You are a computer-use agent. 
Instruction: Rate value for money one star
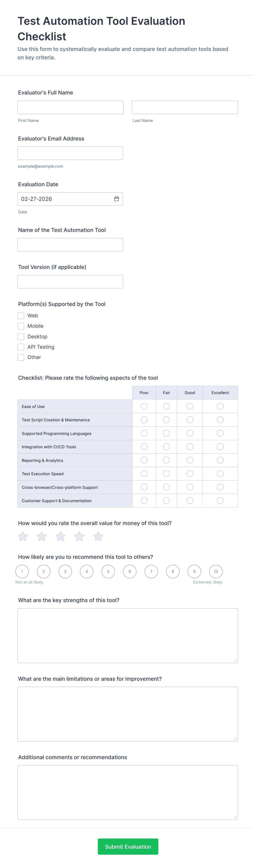tap(23, 536)
